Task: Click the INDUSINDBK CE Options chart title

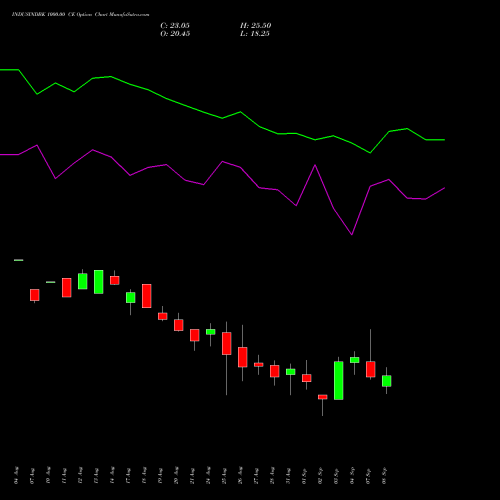Action: click(80, 15)
